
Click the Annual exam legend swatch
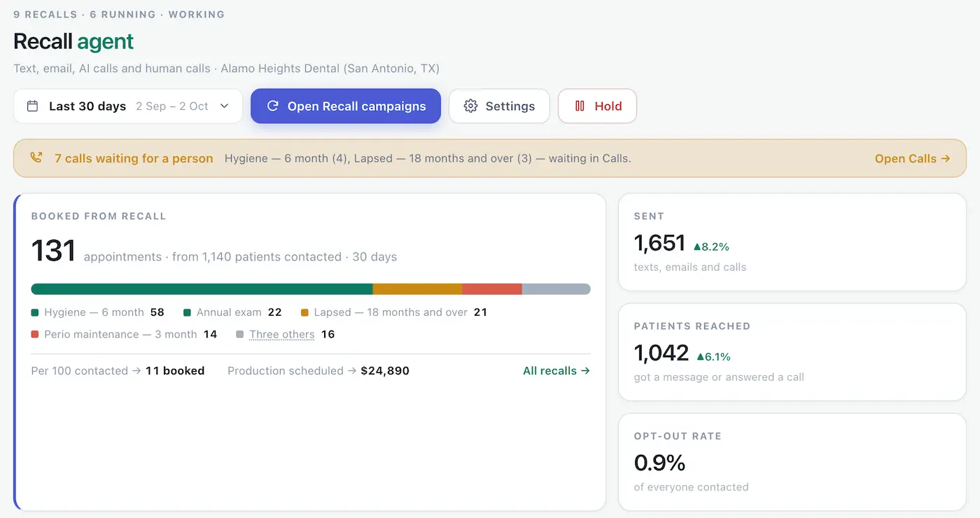188,313
